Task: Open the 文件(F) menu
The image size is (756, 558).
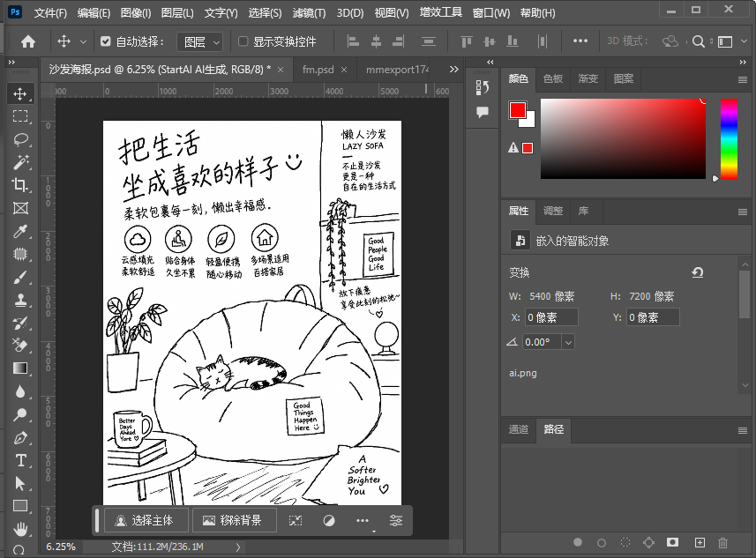Action: [50, 13]
